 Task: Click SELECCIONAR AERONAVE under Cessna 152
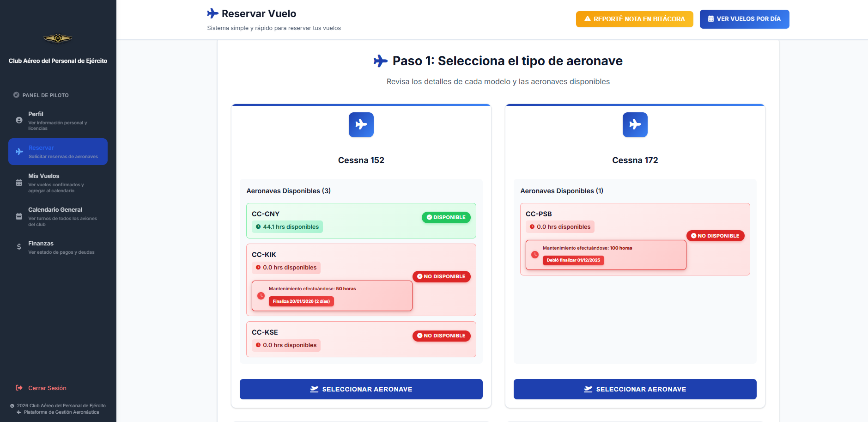361,389
